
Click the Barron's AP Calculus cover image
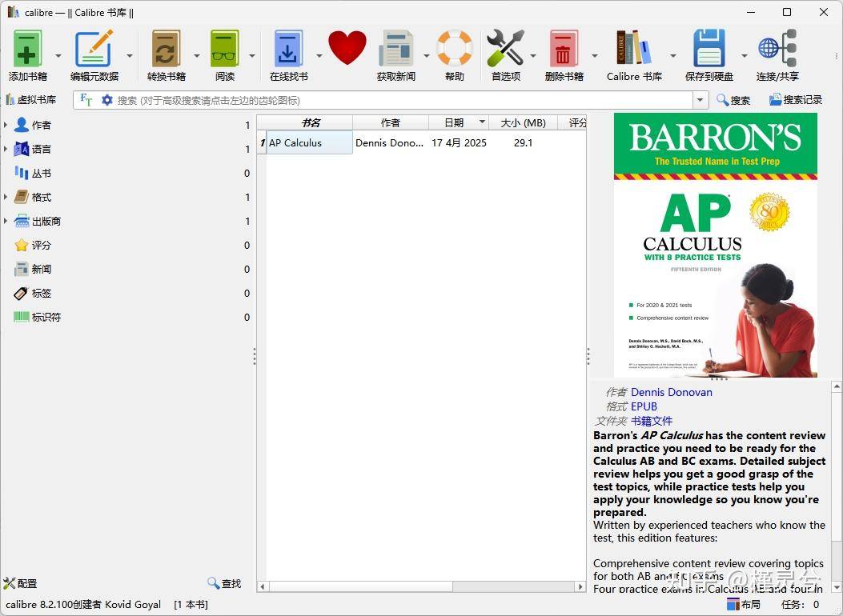coord(716,245)
